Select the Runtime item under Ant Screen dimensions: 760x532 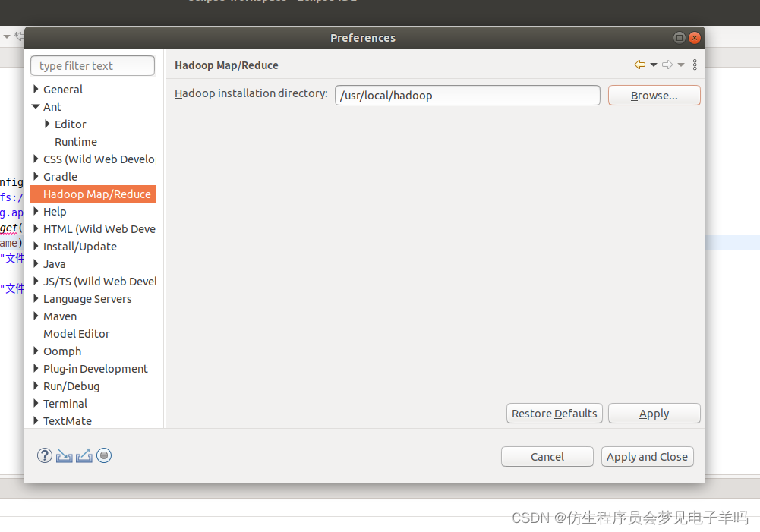point(76,142)
